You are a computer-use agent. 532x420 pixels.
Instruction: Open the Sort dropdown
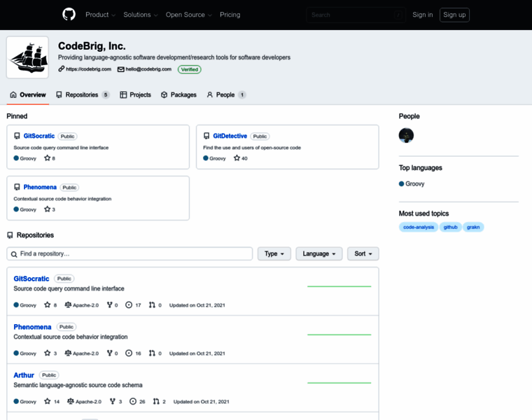click(363, 254)
